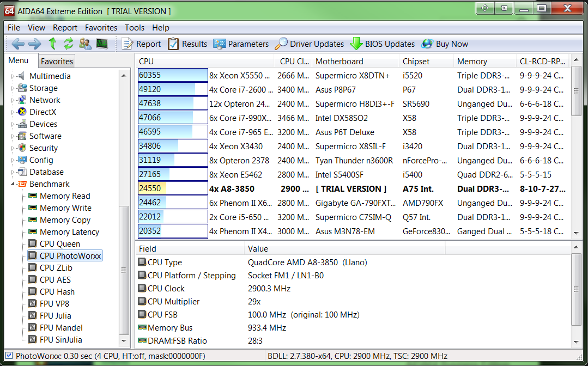Select the Storage icon in tree
Screen dimensions: 588x366
click(22, 88)
